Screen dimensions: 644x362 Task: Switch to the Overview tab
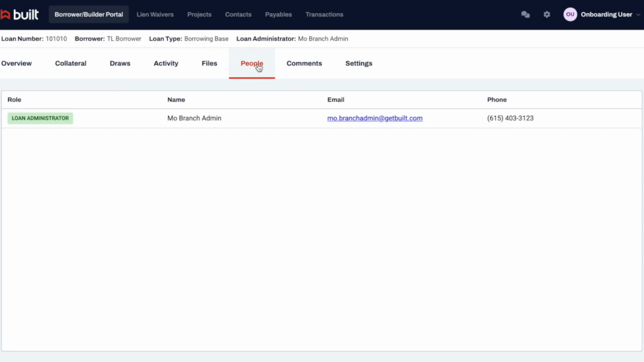point(15,63)
